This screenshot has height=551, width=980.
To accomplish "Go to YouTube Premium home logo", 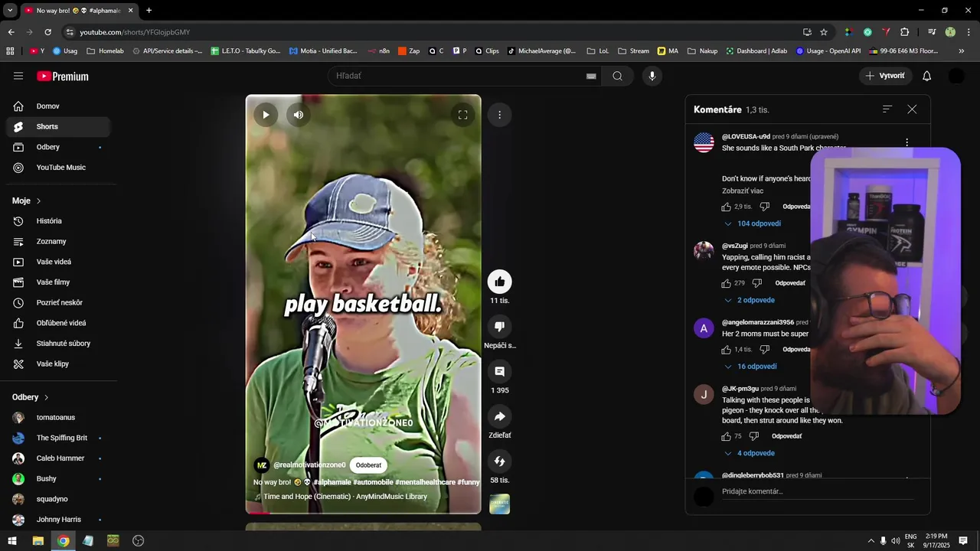I will click(63, 76).
